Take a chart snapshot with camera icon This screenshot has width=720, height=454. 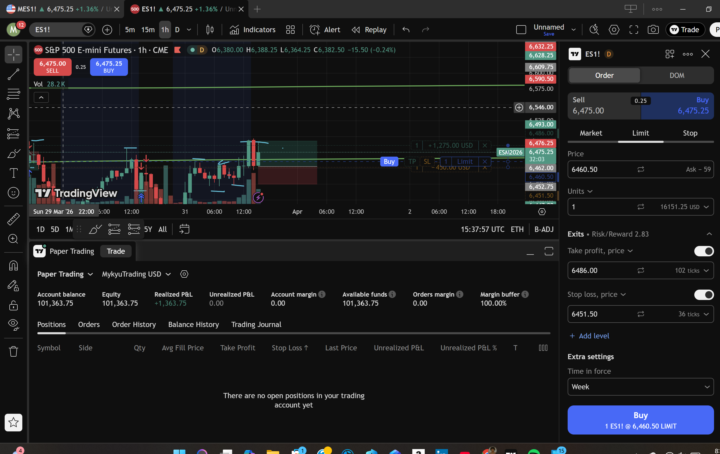653,30
